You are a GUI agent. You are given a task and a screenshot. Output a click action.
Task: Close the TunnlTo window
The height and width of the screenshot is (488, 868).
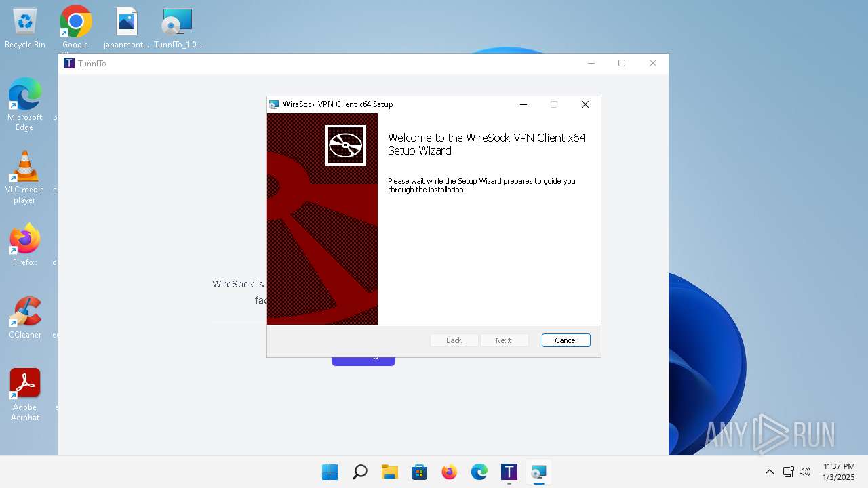[x=653, y=63]
